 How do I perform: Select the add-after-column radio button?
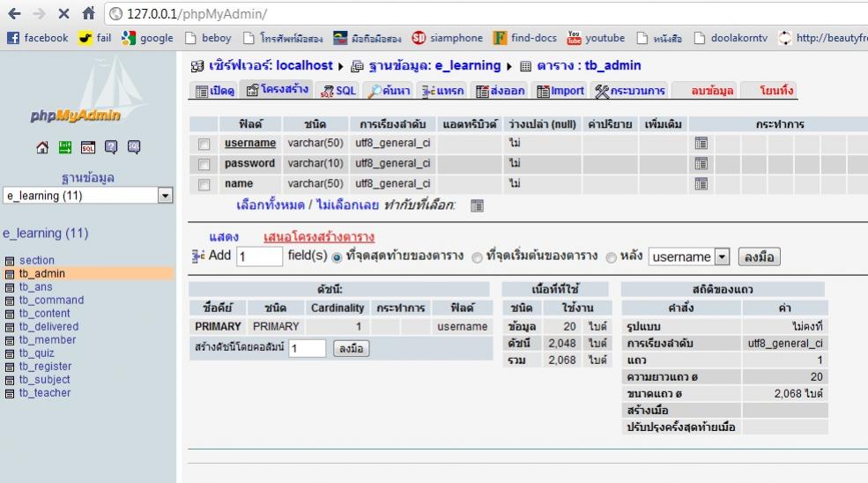[612, 257]
